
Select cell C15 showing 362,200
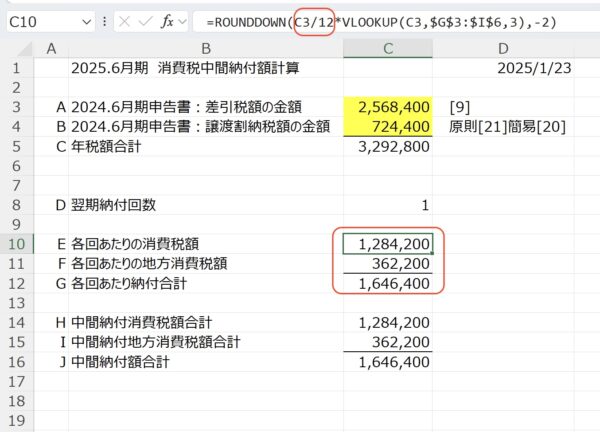[388, 342]
